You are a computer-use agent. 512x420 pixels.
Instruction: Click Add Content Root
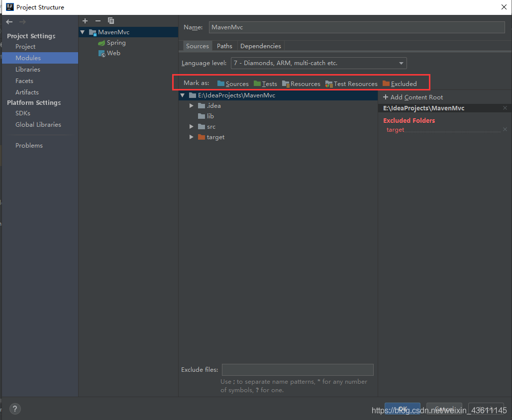click(413, 97)
